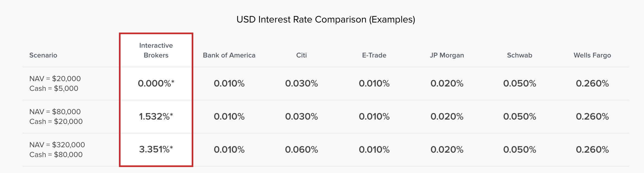Click the Citi 0.060% rate cell
Screen dimensions: 644x173
pos(301,150)
